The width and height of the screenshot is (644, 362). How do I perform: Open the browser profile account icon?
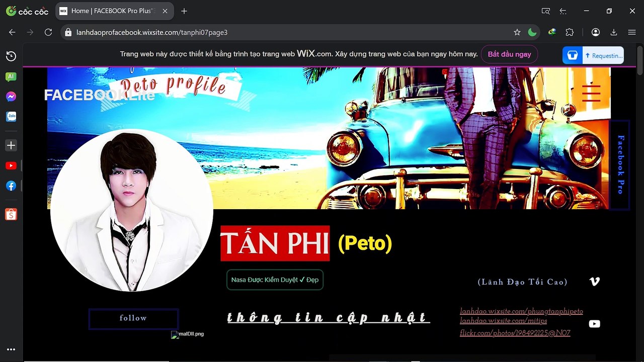pyautogui.click(x=596, y=32)
